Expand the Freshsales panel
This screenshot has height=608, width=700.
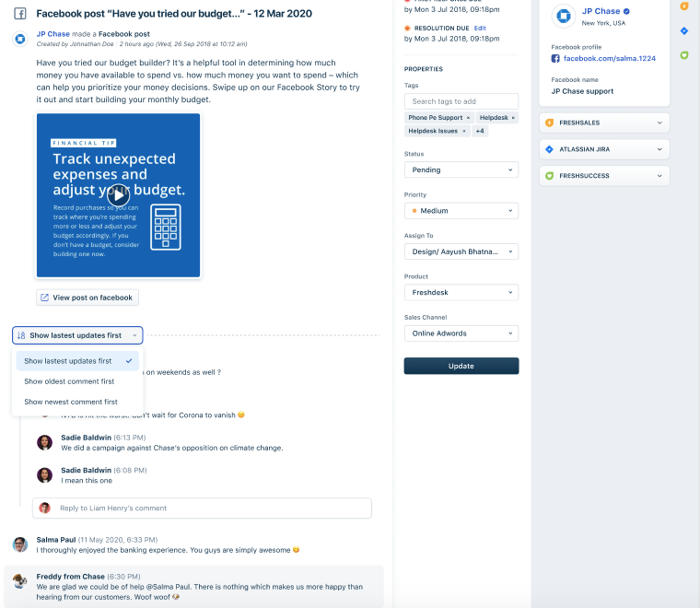[604, 123]
